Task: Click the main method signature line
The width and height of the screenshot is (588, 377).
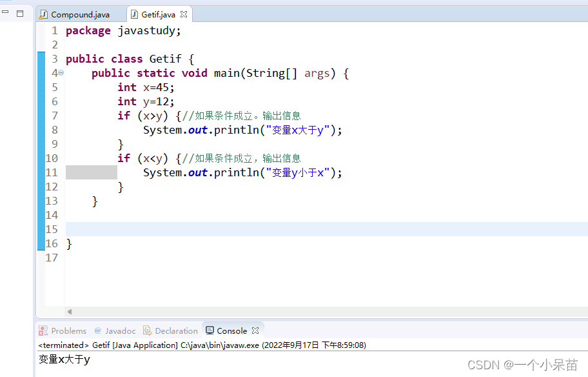Action: point(220,73)
